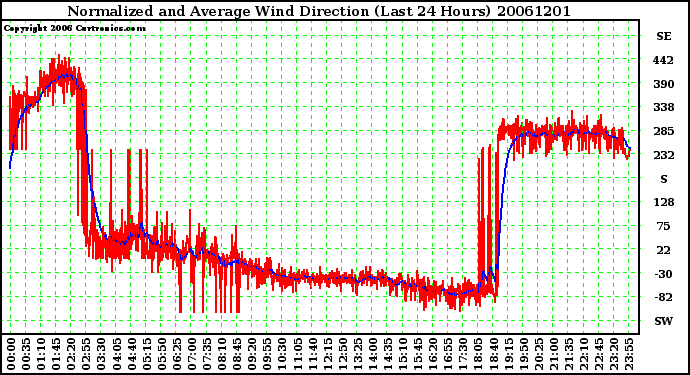Click the 00:00 time label
This screenshot has width=690, height=375.
[11, 354]
